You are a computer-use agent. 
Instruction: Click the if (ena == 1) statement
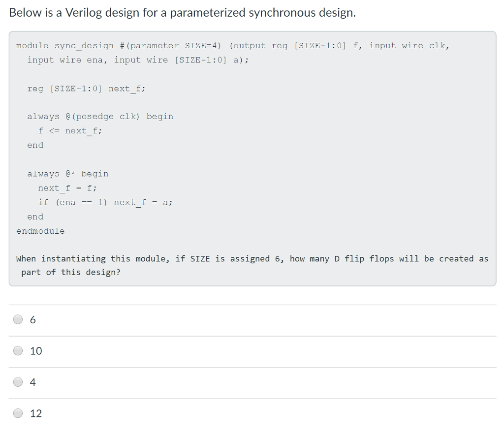(106, 202)
